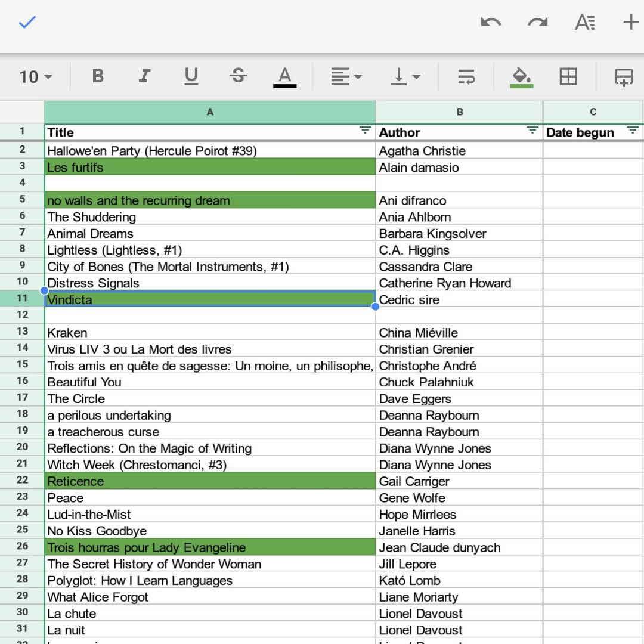Toggle italic formatting
Image resolution: width=644 pixels, height=644 pixels.
144,76
